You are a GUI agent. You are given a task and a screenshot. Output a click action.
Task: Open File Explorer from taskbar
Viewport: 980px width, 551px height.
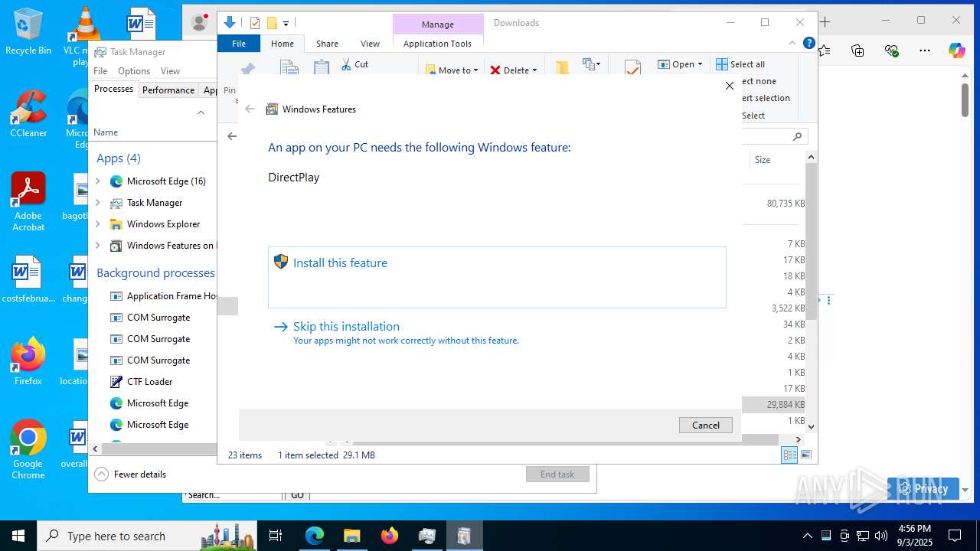pyautogui.click(x=351, y=536)
